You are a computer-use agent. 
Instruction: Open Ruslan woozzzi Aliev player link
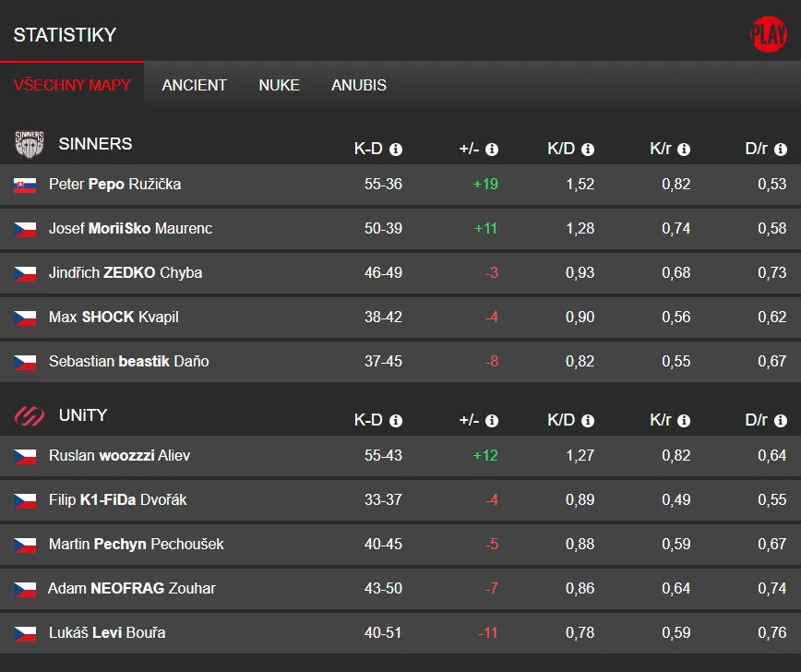119,455
